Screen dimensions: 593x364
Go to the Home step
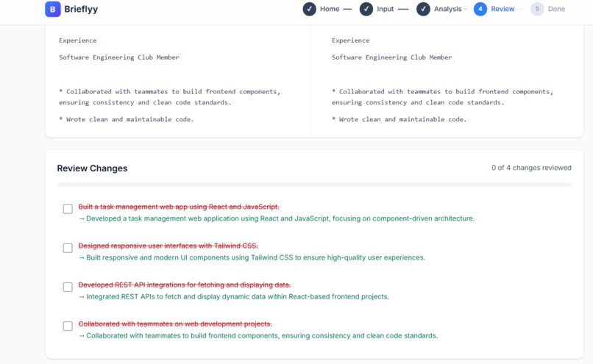330,9
